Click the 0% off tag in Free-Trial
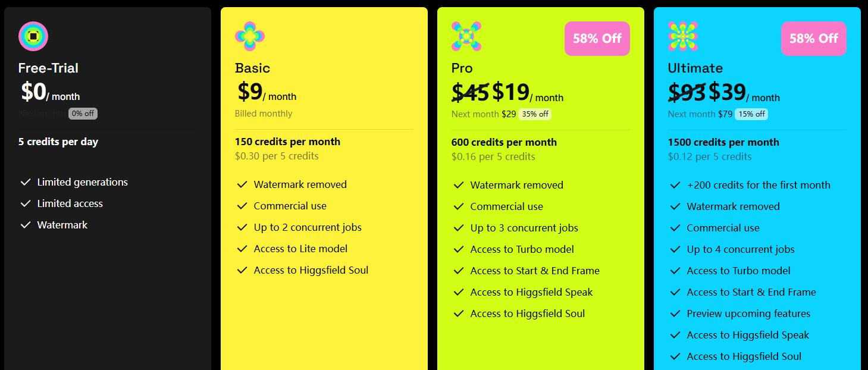Viewport: 868px width, 370px height. pyautogui.click(x=83, y=114)
